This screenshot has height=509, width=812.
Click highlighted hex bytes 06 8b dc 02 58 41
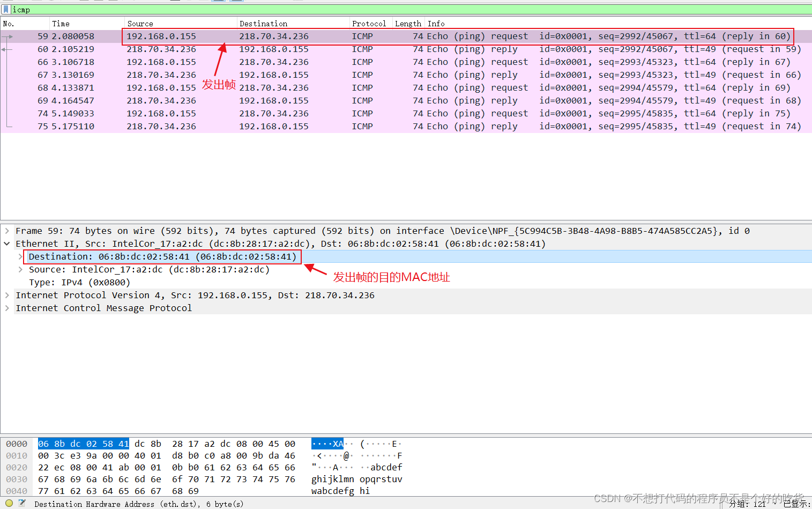tap(84, 444)
